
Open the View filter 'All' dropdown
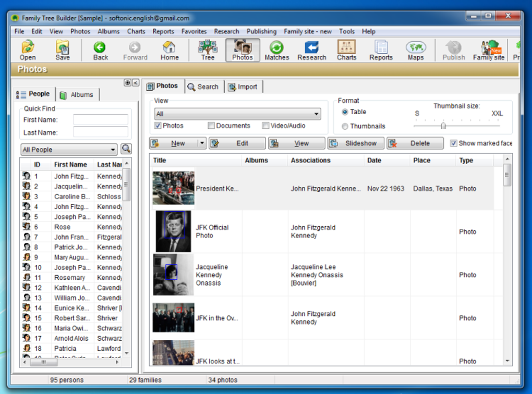(x=237, y=114)
